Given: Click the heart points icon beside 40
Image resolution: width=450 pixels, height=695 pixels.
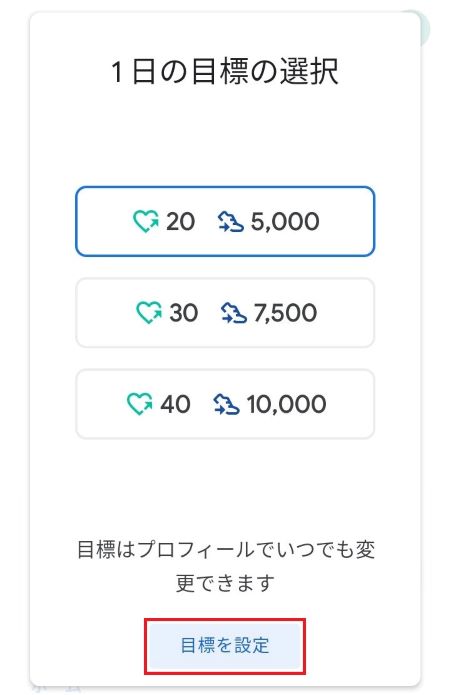Looking at the screenshot, I should click(x=140, y=404).
